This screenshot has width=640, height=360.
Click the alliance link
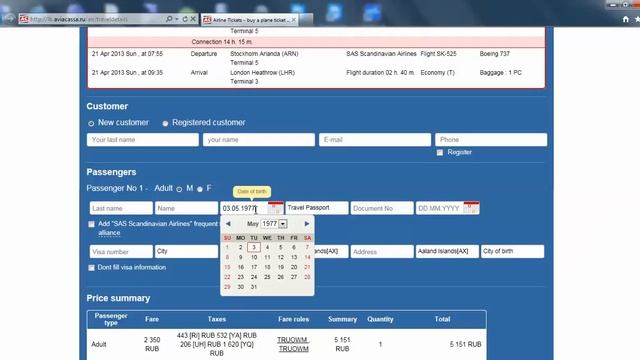(109, 233)
